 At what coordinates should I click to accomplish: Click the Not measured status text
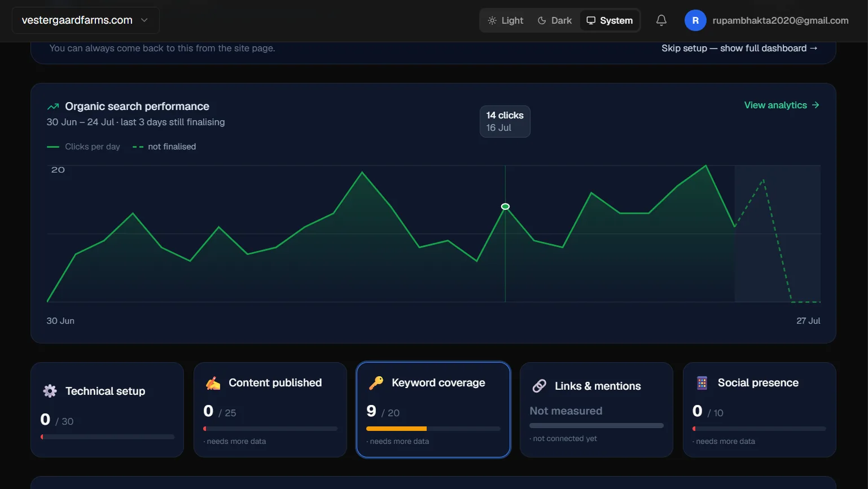tap(566, 411)
